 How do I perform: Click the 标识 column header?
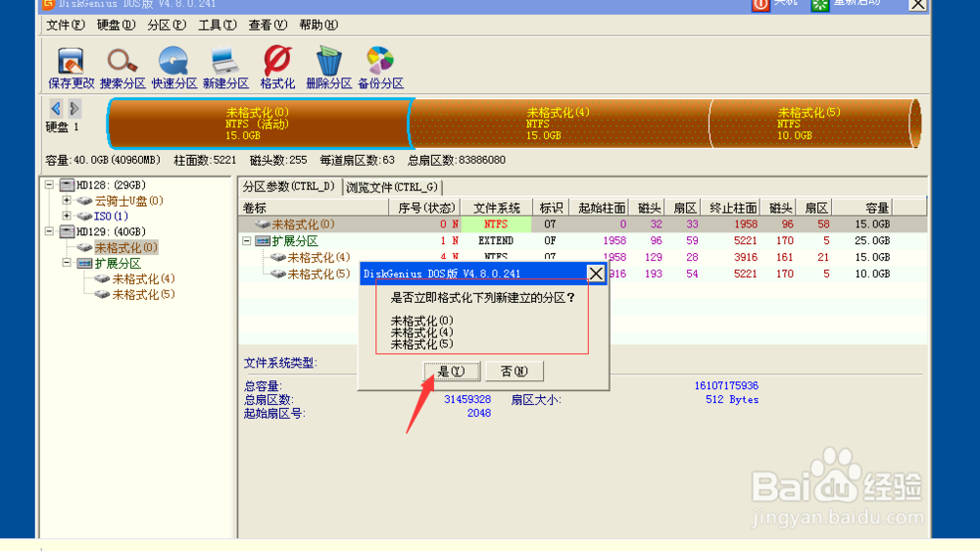(x=551, y=208)
